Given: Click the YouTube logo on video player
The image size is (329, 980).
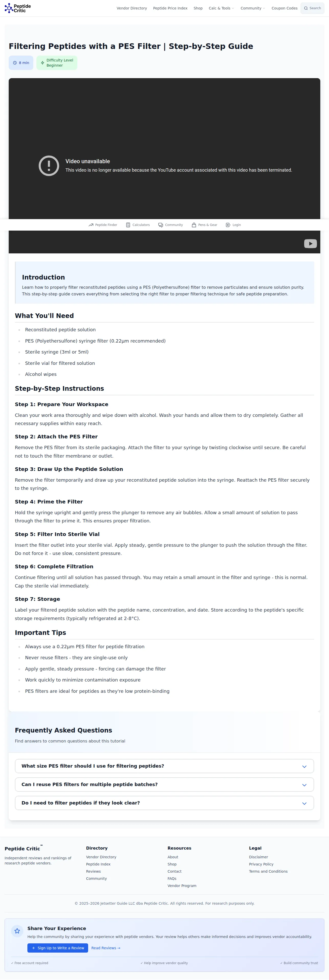Looking at the screenshot, I should (x=310, y=243).
